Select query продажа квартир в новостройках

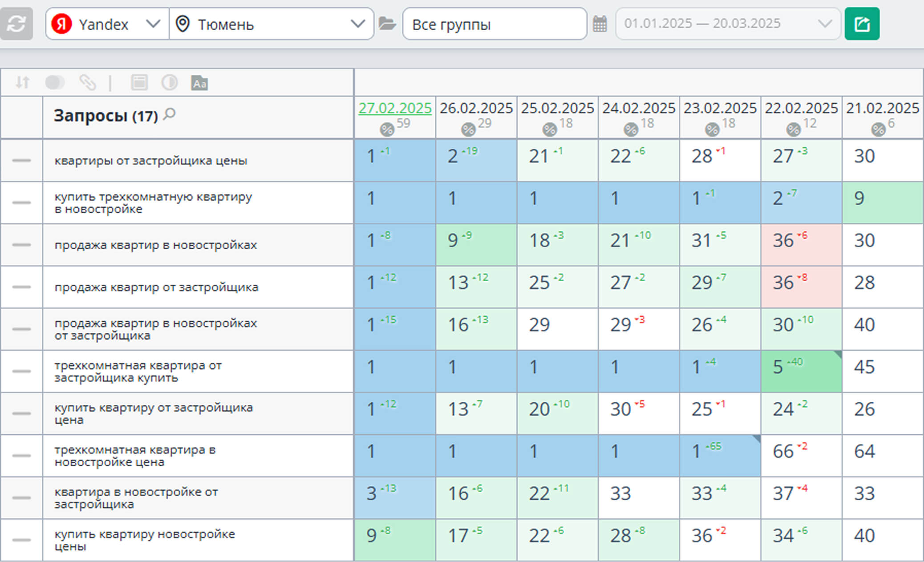point(156,245)
